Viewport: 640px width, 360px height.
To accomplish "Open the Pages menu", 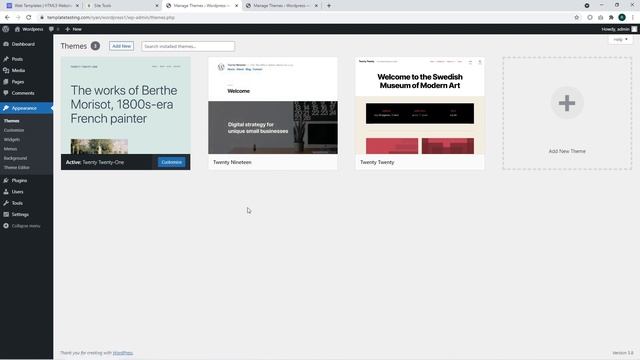I will pos(27,82).
